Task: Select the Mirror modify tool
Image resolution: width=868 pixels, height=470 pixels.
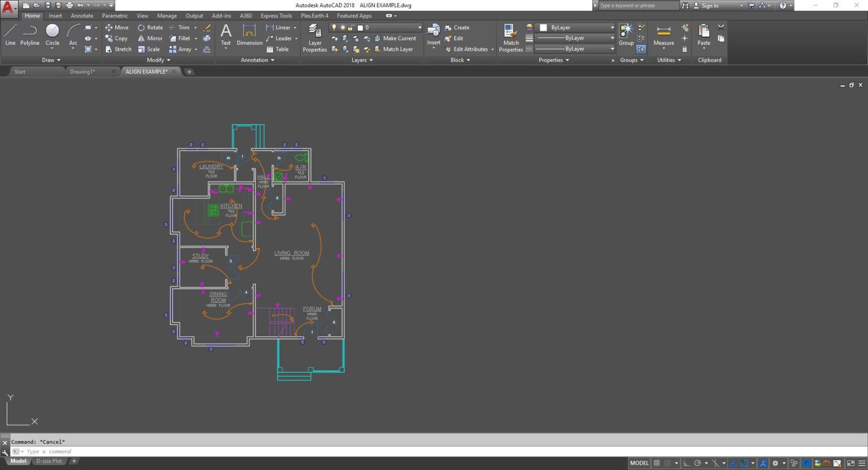Action: click(x=150, y=38)
